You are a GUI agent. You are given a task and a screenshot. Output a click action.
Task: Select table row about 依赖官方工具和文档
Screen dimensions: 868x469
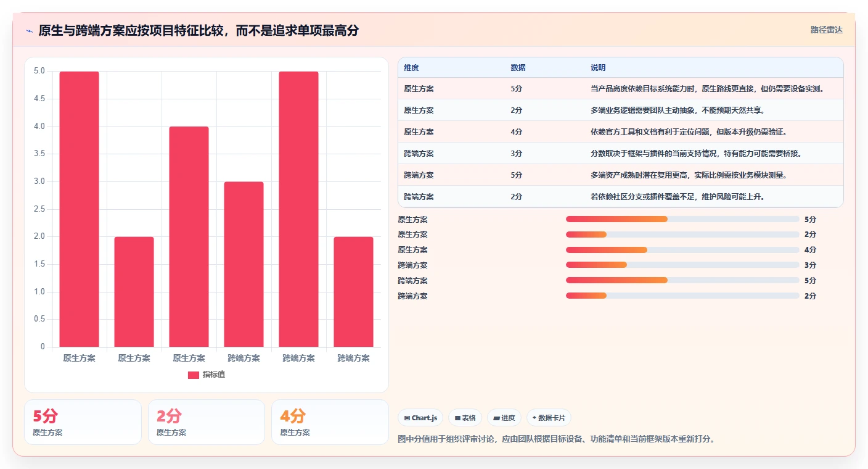click(x=621, y=132)
